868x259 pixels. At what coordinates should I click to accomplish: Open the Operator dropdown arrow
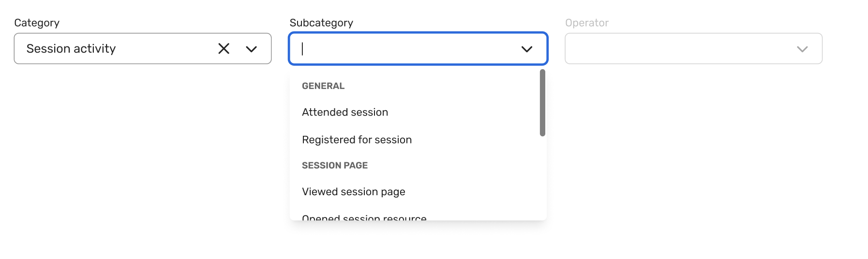tap(802, 49)
